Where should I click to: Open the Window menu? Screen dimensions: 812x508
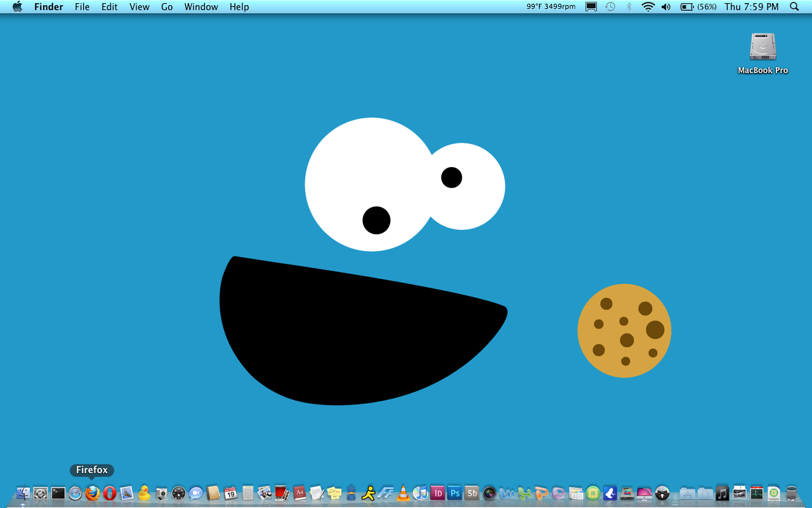click(201, 6)
